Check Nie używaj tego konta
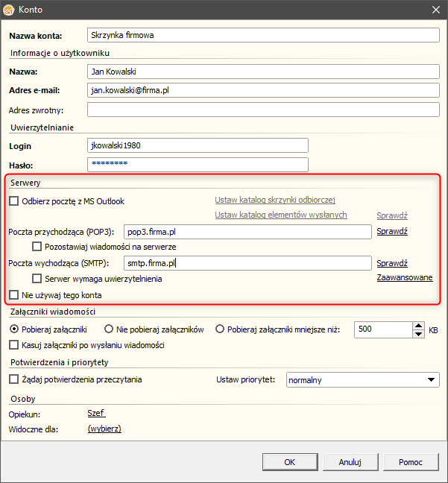 (14, 295)
